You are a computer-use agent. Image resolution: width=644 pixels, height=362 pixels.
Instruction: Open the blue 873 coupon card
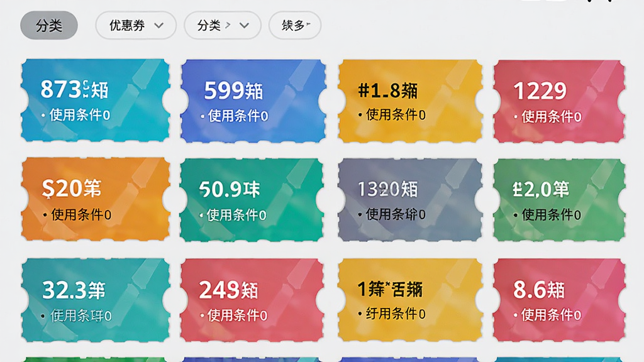96,101
